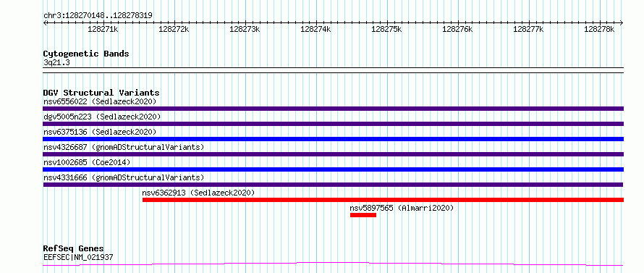Select the 3q21.3 cytogenetic band label

56,63
